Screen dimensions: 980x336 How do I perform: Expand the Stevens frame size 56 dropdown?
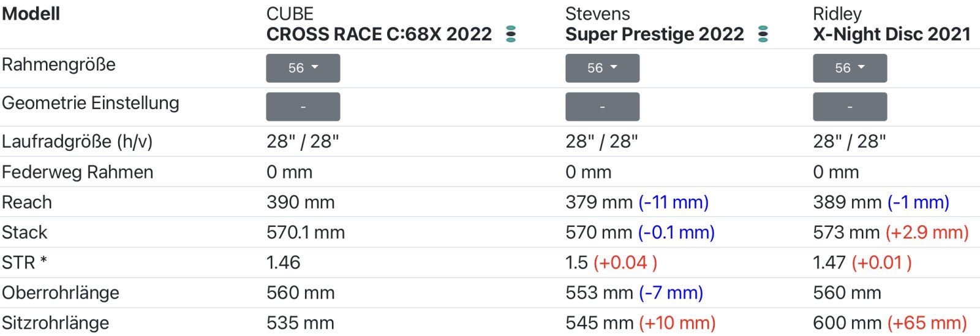[x=602, y=68]
